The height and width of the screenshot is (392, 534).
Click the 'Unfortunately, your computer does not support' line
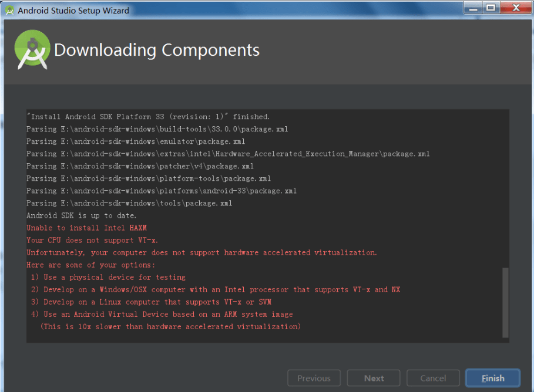click(201, 253)
